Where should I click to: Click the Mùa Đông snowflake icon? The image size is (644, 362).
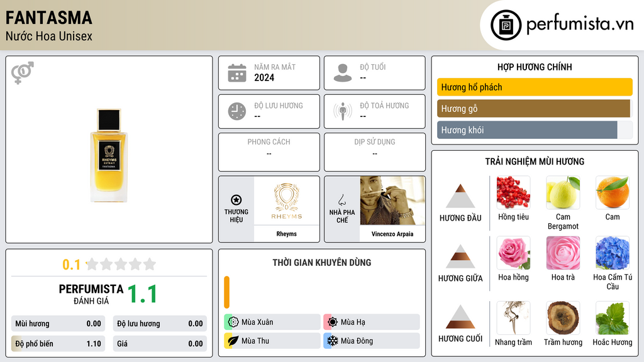click(x=333, y=341)
